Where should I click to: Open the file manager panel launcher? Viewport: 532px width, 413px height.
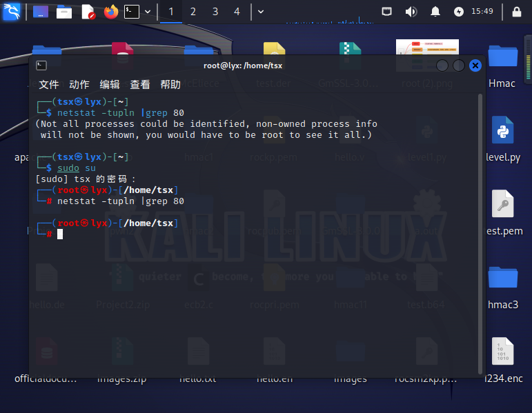pos(64,12)
